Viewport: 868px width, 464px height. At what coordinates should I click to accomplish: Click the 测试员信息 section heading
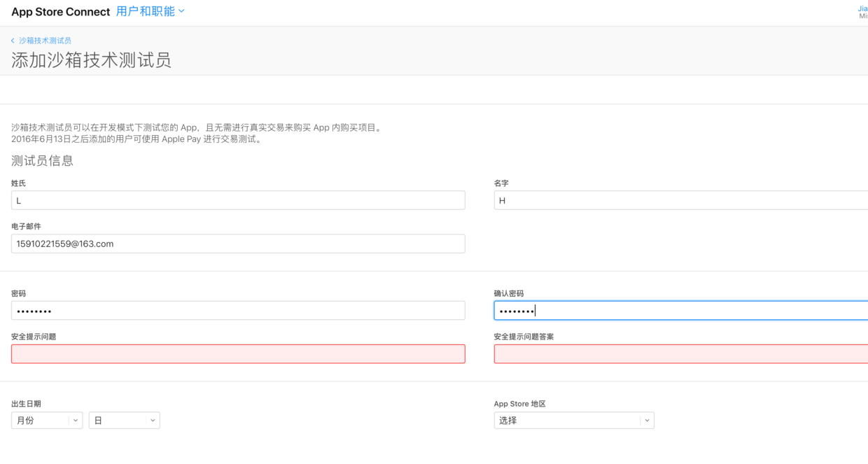tap(42, 161)
